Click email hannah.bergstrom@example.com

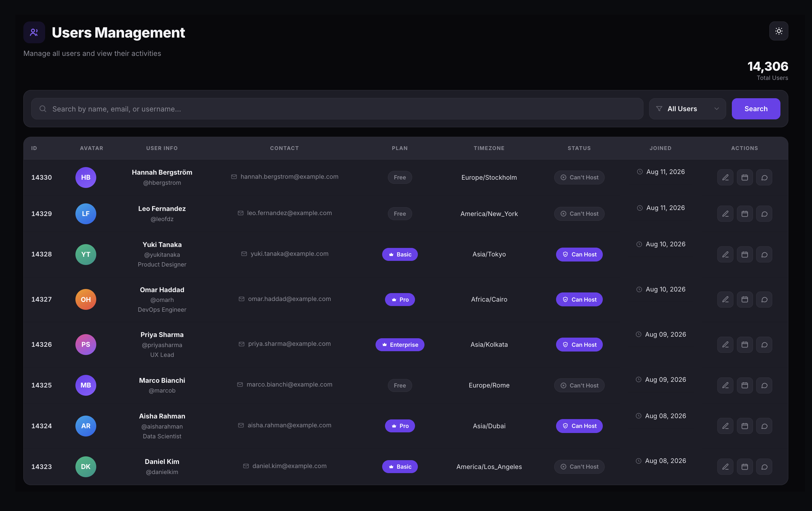click(289, 177)
